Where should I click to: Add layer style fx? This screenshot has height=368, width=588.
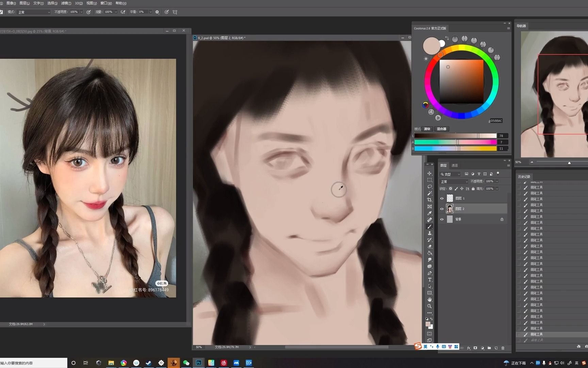click(469, 348)
